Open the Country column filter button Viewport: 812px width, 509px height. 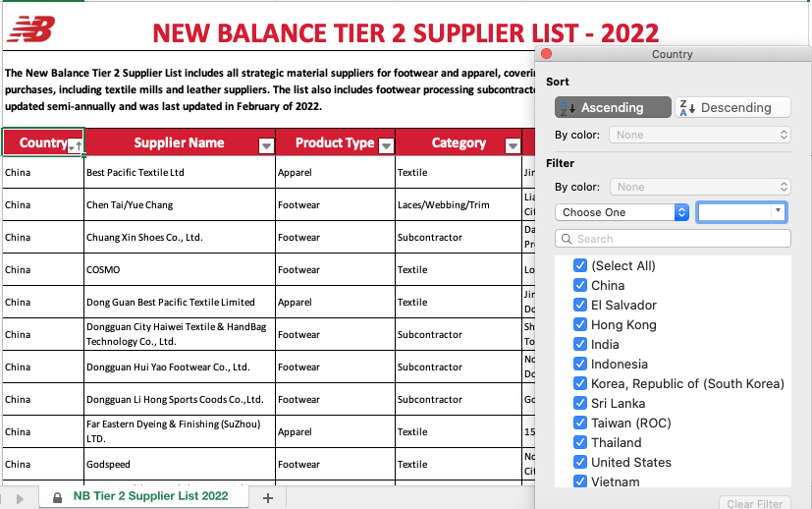click(74, 145)
